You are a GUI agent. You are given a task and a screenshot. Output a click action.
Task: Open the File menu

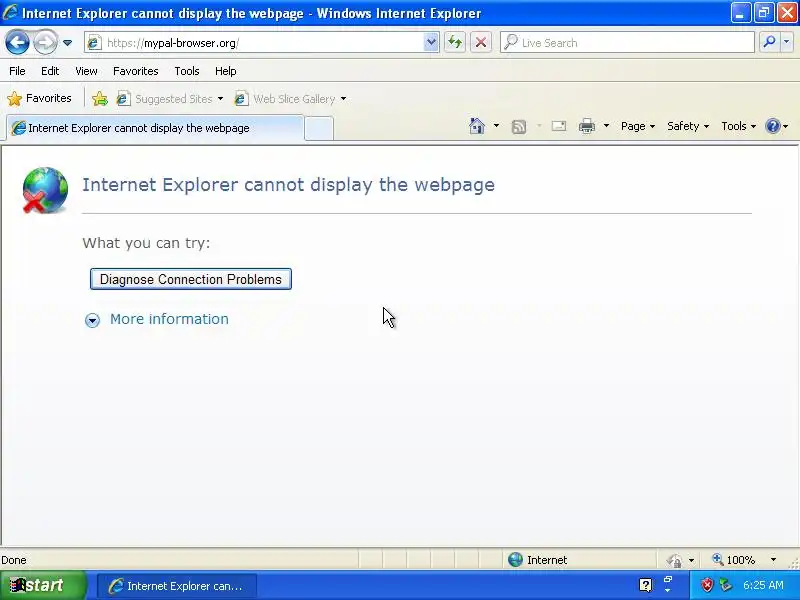tap(17, 71)
